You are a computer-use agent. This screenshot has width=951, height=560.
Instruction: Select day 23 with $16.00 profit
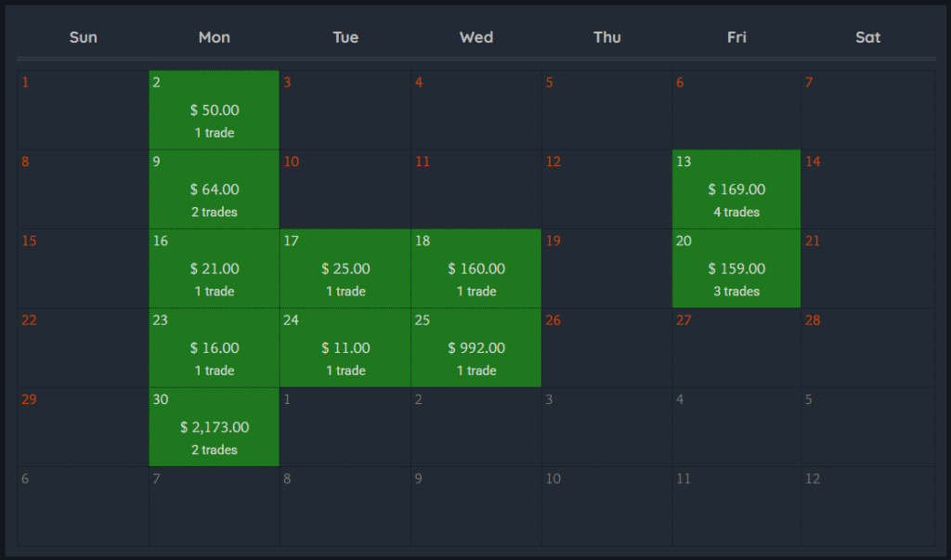(x=214, y=348)
